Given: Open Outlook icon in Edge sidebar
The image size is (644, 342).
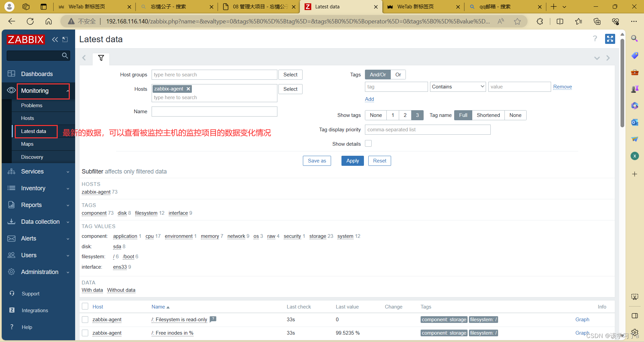Looking at the screenshot, I should click(x=635, y=122).
